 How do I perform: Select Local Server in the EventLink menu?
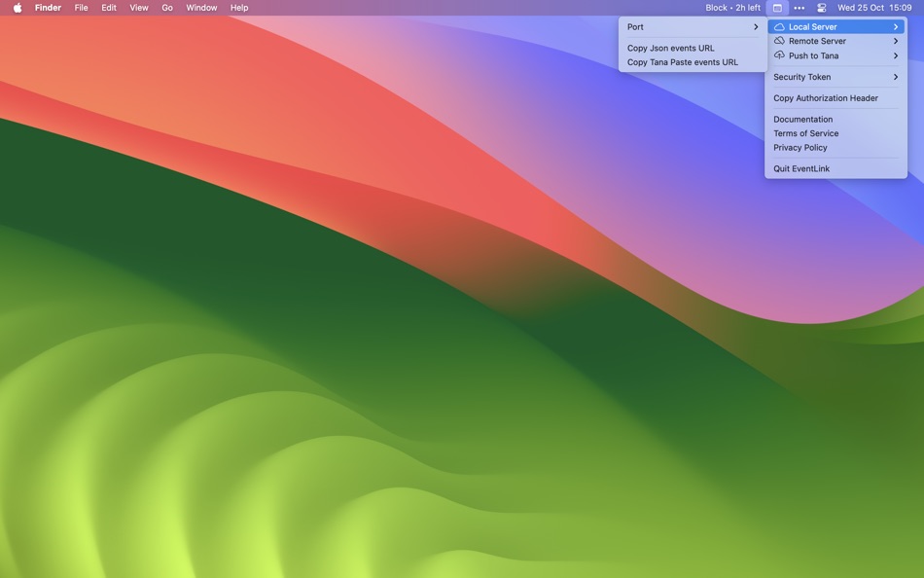coord(835,26)
